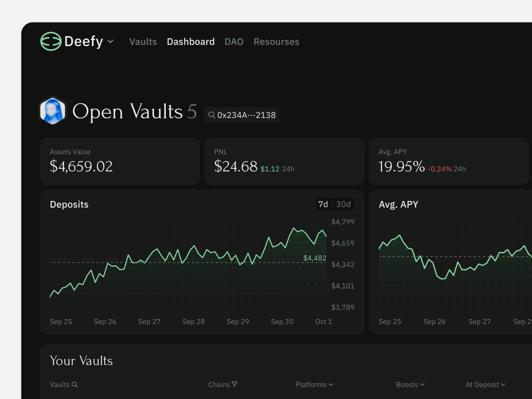The width and height of the screenshot is (532, 399).
Task: Click the PNL stat card
Action: coord(284,161)
